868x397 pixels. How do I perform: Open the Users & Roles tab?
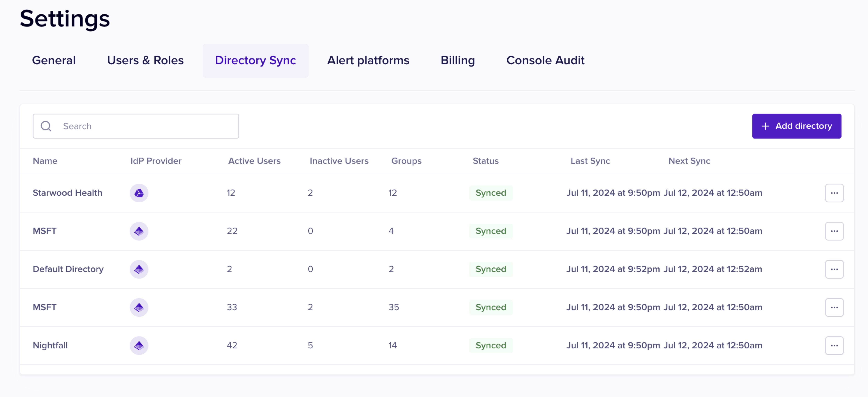(145, 60)
